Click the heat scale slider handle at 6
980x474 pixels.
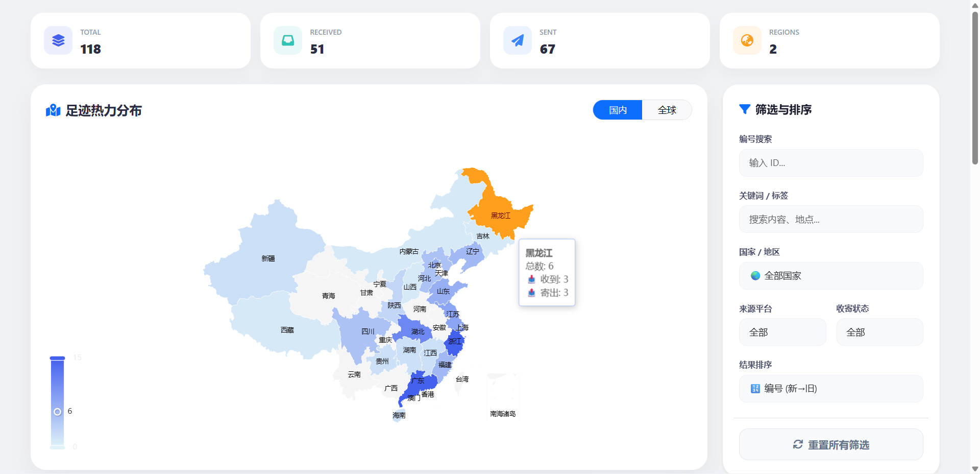pyautogui.click(x=57, y=412)
